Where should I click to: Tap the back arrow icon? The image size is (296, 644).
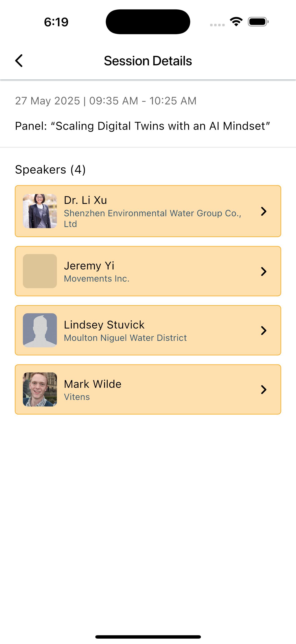pos(19,61)
